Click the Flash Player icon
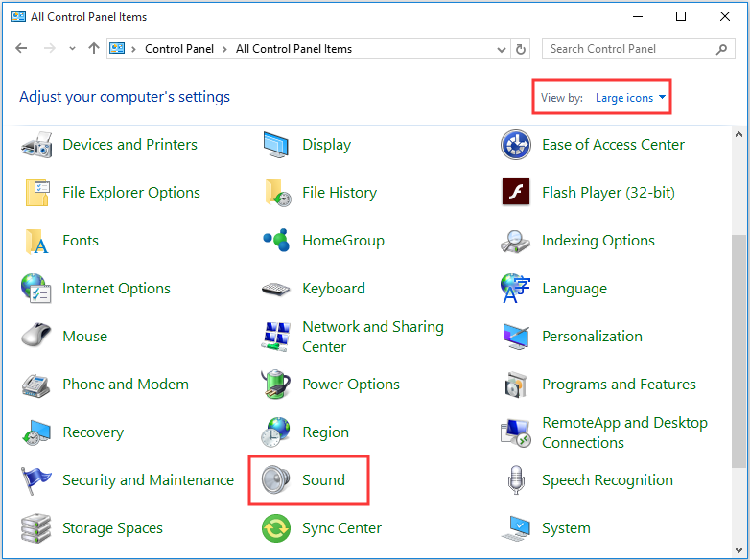The height and width of the screenshot is (560, 750). point(516,193)
